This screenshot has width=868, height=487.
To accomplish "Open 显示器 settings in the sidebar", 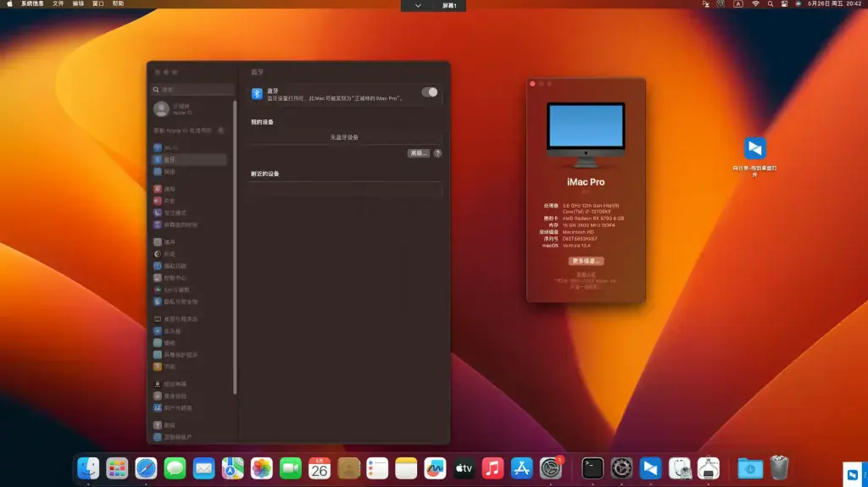I will coord(189,331).
